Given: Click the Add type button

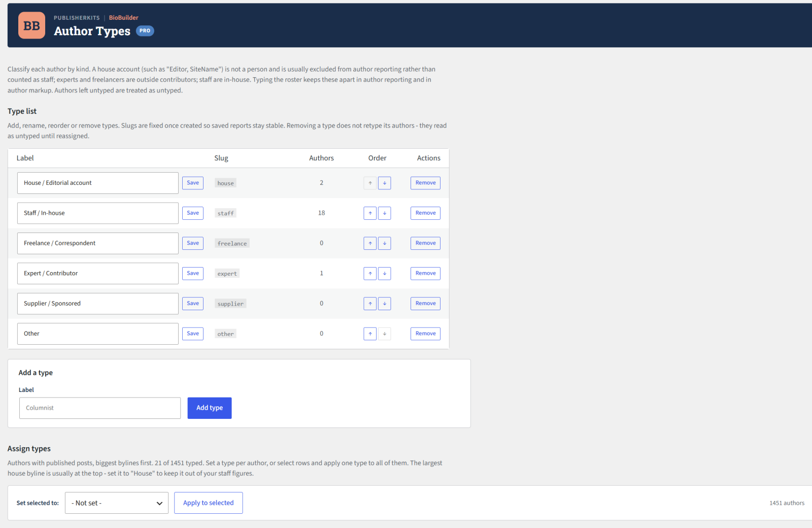Looking at the screenshot, I should (210, 408).
